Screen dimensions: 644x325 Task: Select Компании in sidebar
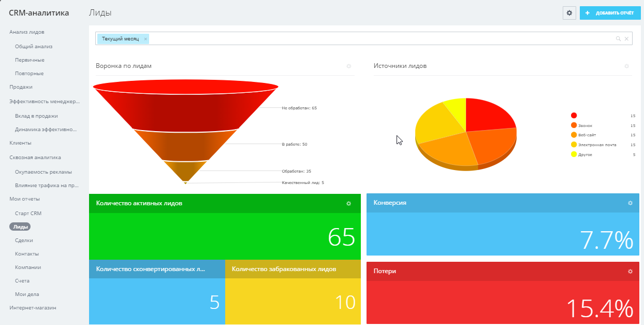(x=28, y=267)
